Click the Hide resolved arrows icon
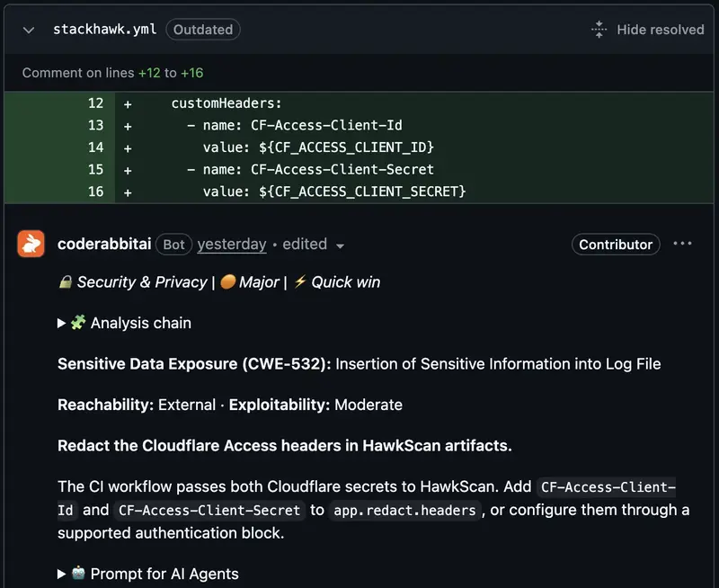This screenshot has width=719, height=588. click(599, 30)
